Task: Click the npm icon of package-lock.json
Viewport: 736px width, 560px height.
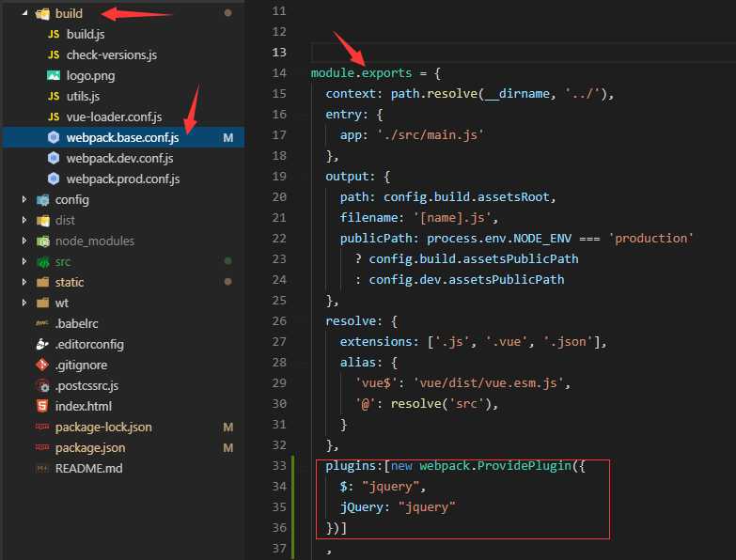Action: (x=42, y=427)
